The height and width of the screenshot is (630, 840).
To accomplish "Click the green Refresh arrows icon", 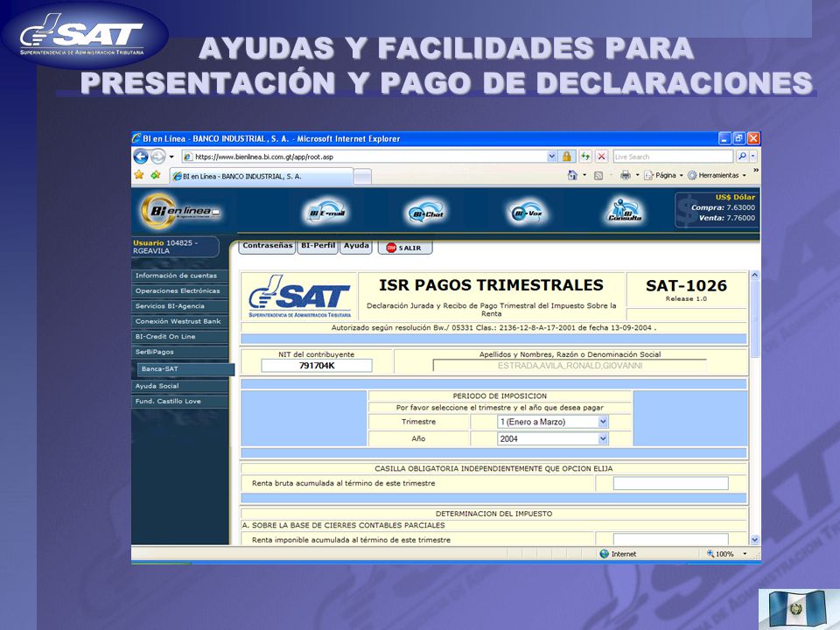I will [x=585, y=157].
